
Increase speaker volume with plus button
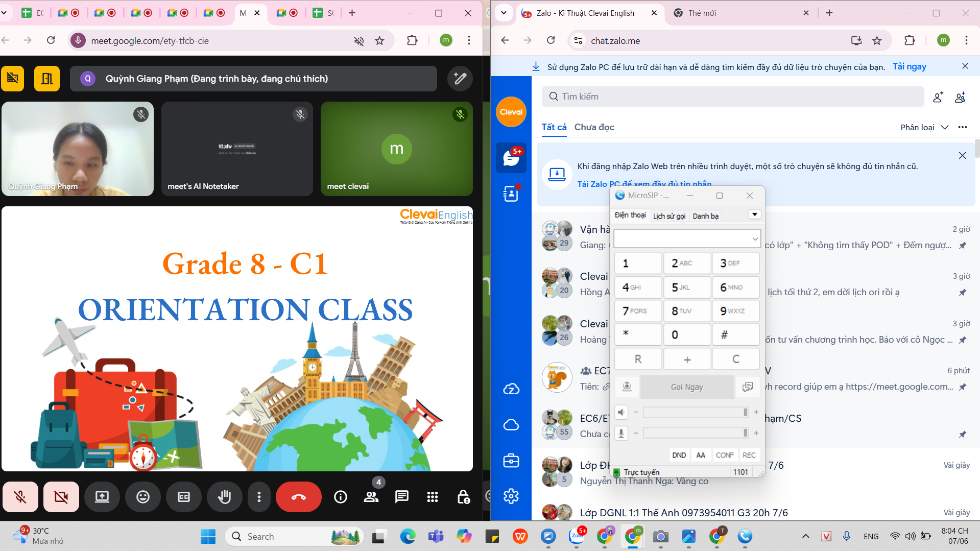coord(756,412)
